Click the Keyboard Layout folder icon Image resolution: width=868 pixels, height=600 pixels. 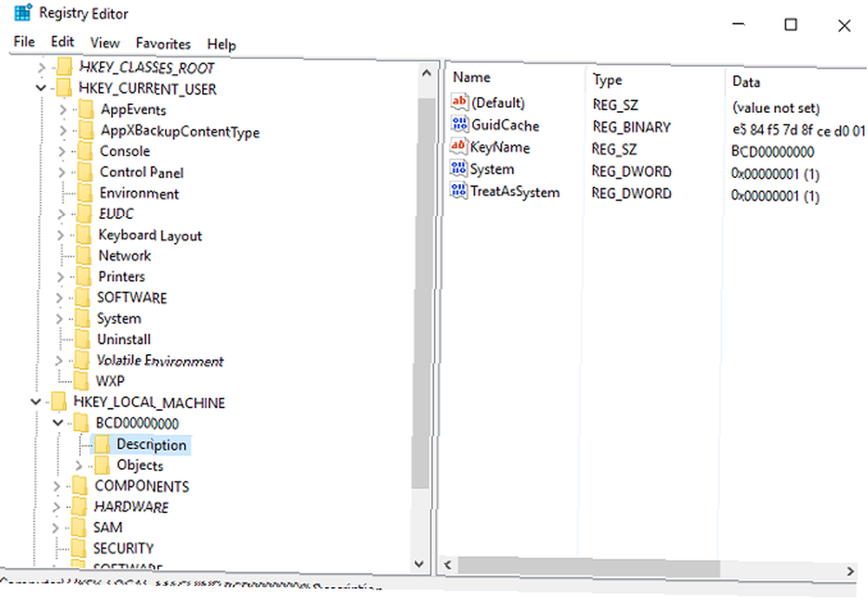[83, 234]
